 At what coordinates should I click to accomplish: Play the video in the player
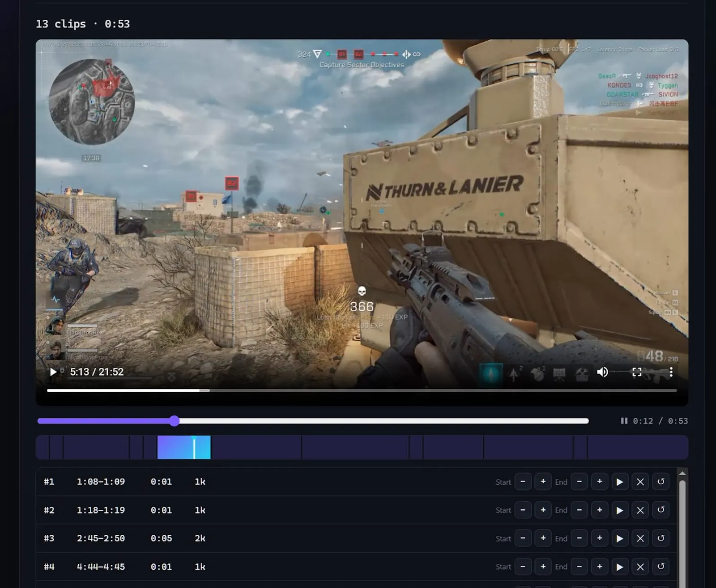pyautogui.click(x=53, y=372)
